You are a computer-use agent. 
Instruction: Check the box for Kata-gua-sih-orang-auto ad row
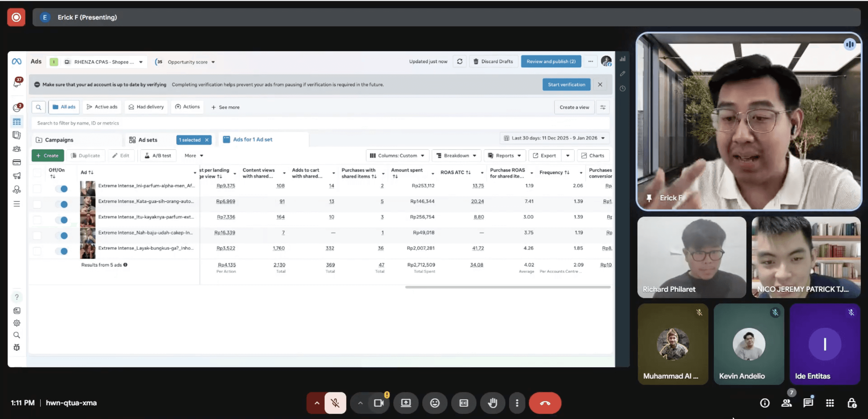37,204
